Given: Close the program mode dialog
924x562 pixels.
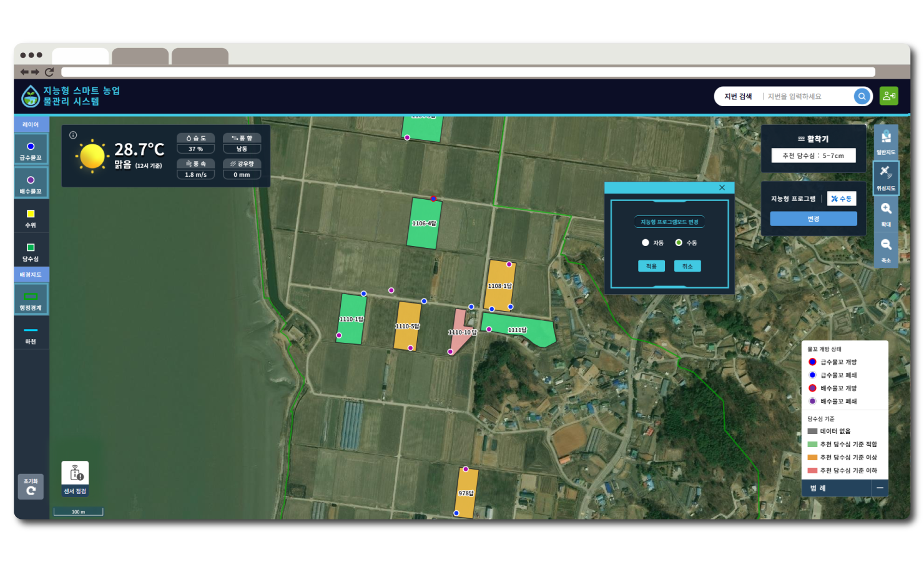Looking at the screenshot, I should click(x=722, y=187).
